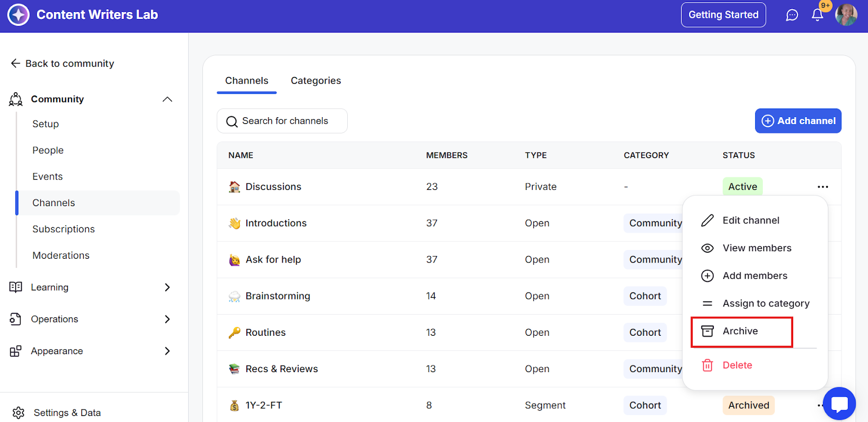The height and width of the screenshot is (422, 868).
Task: Click the search magnifier icon
Action: tap(232, 122)
